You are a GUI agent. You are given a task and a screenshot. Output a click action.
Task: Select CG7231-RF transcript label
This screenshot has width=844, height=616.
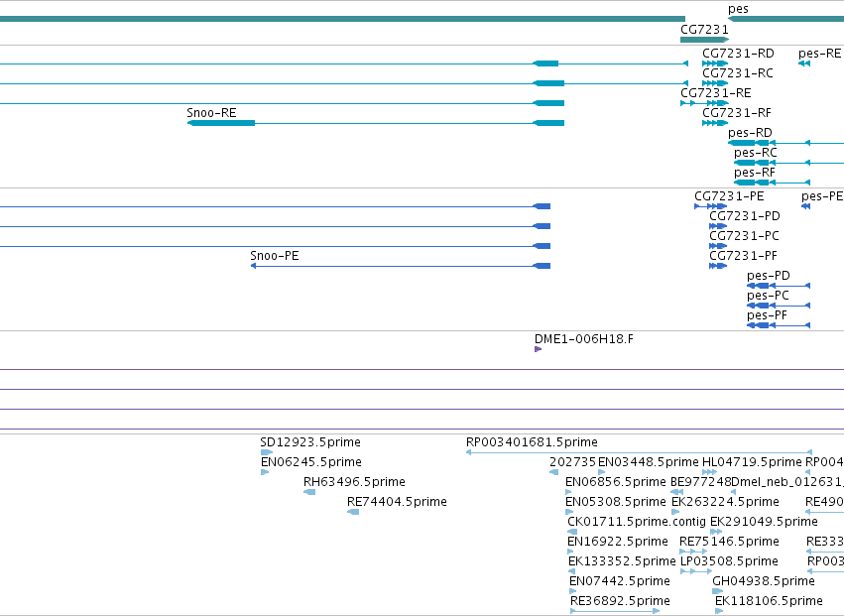[x=736, y=113]
